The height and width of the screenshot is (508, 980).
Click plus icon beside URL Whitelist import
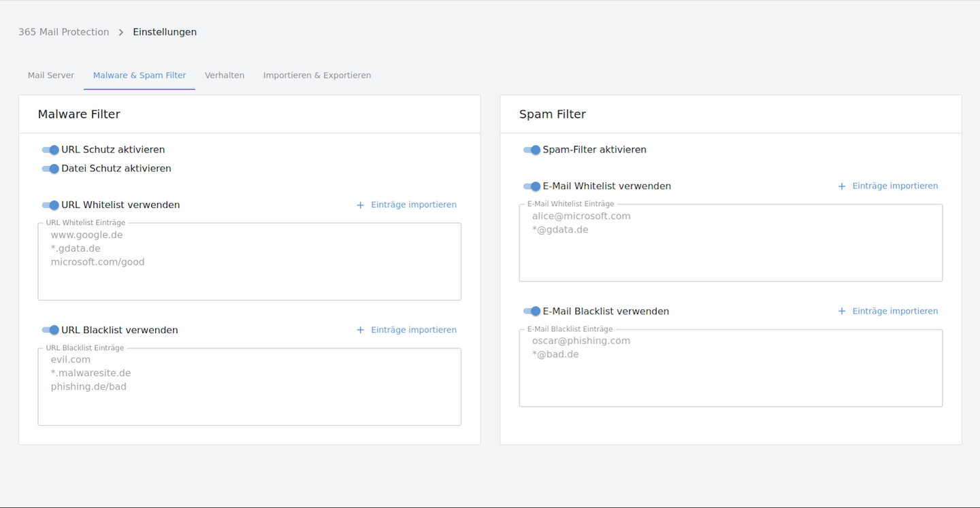coord(361,205)
